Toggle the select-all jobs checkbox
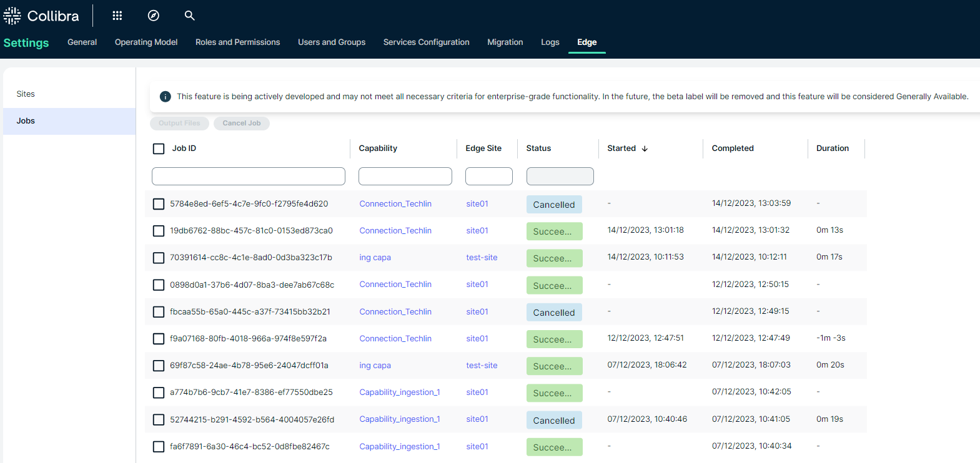 159,149
